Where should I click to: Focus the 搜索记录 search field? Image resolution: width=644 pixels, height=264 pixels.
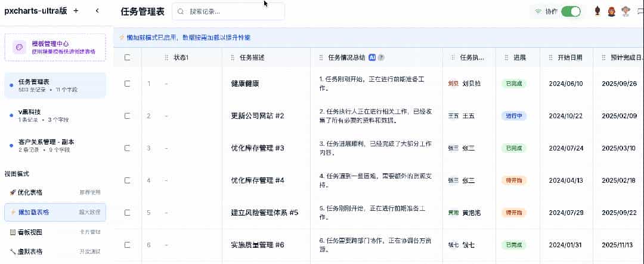tap(228, 11)
